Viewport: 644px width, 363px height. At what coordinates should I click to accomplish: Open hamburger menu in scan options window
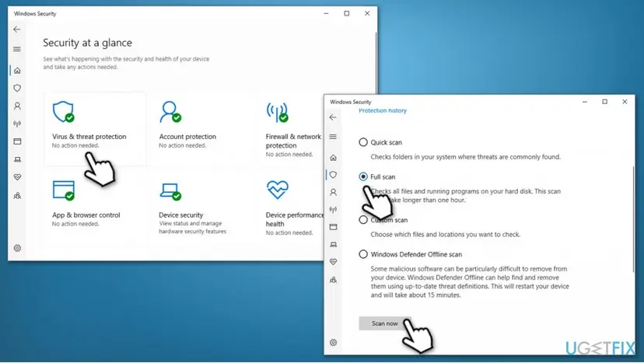click(333, 137)
